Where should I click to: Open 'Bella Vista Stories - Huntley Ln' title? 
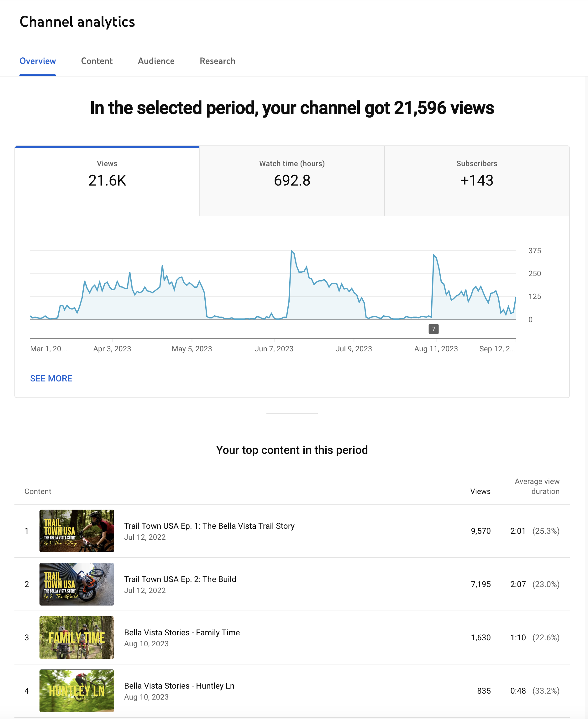tap(179, 685)
